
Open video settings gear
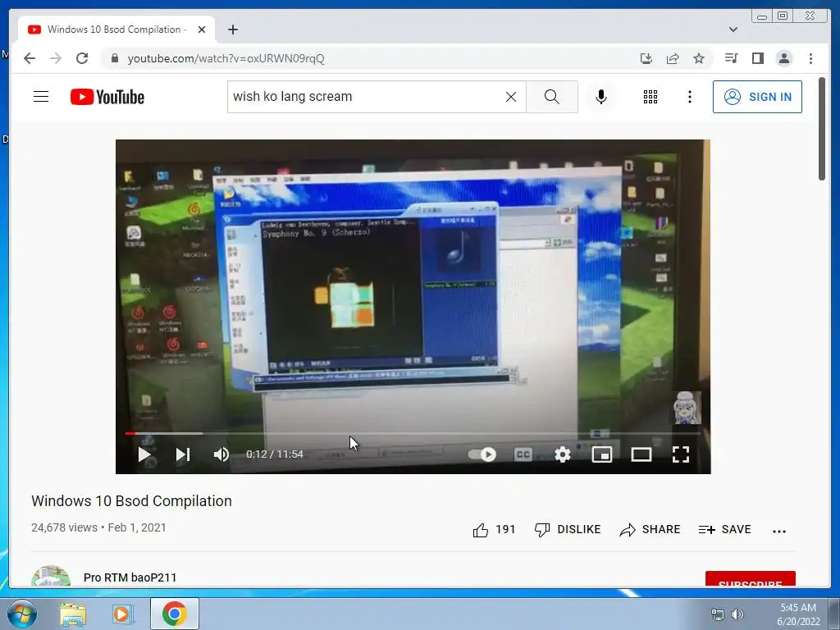click(x=563, y=454)
